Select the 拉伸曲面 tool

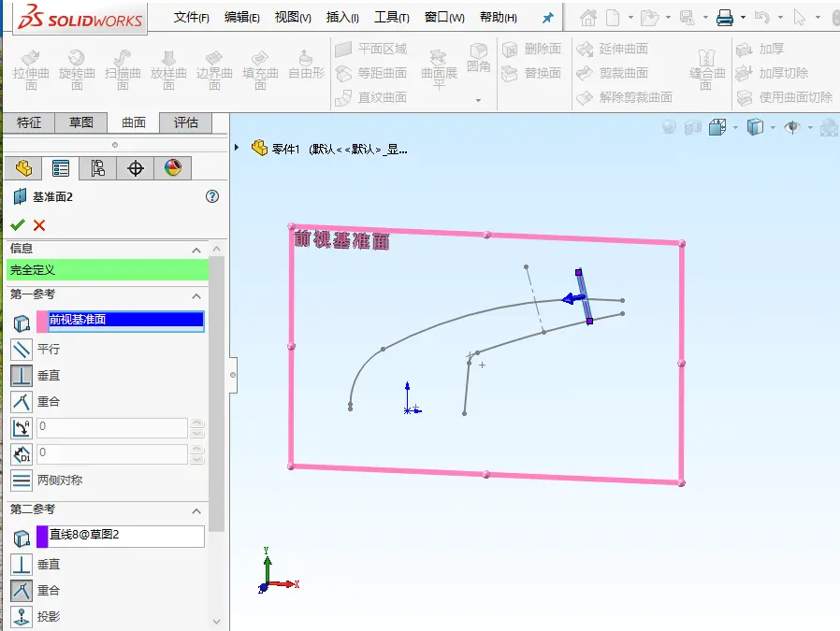pyautogui.click(x=31, y=70)
